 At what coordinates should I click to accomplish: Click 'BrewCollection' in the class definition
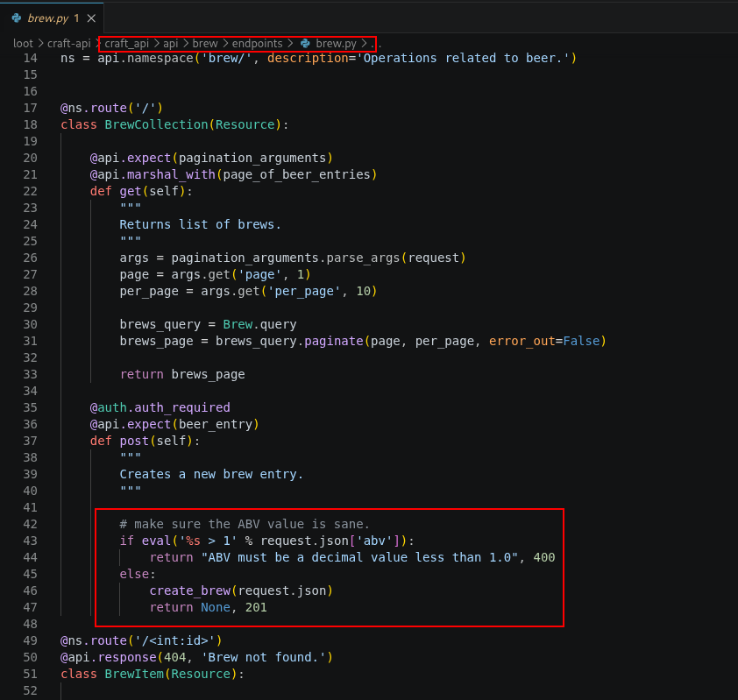tap(156, 124)
